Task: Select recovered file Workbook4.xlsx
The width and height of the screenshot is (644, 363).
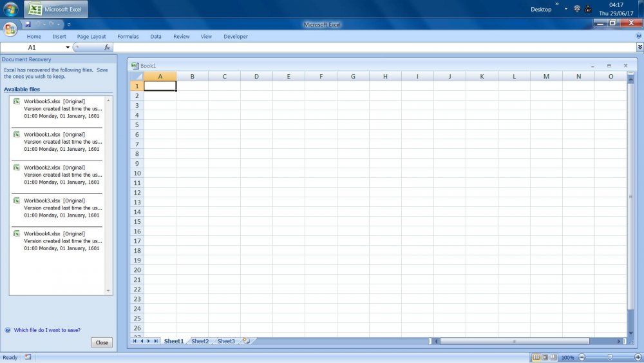Action: click(57, 241)
